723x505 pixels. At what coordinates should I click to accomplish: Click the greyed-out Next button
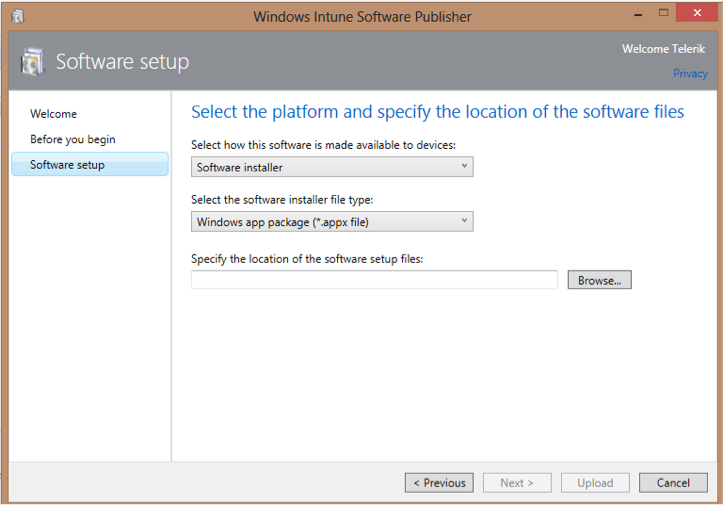tap(517, 483)
